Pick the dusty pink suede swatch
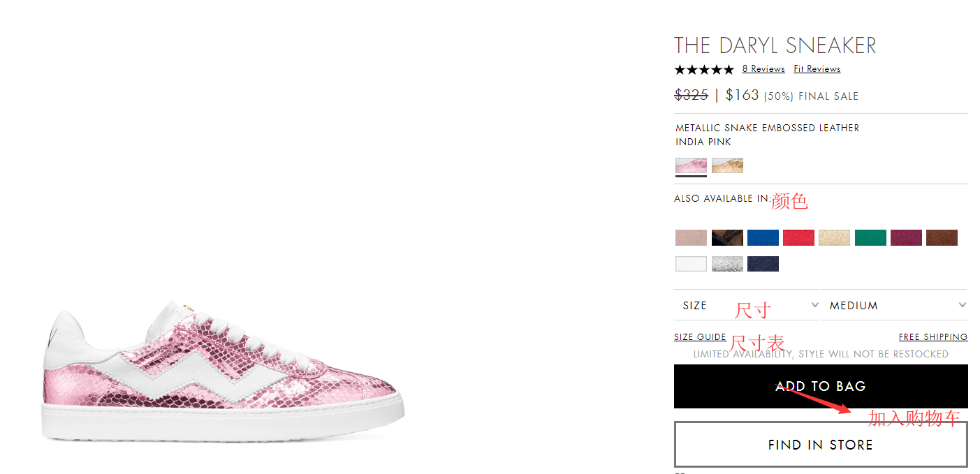 [x=691, y=237]
